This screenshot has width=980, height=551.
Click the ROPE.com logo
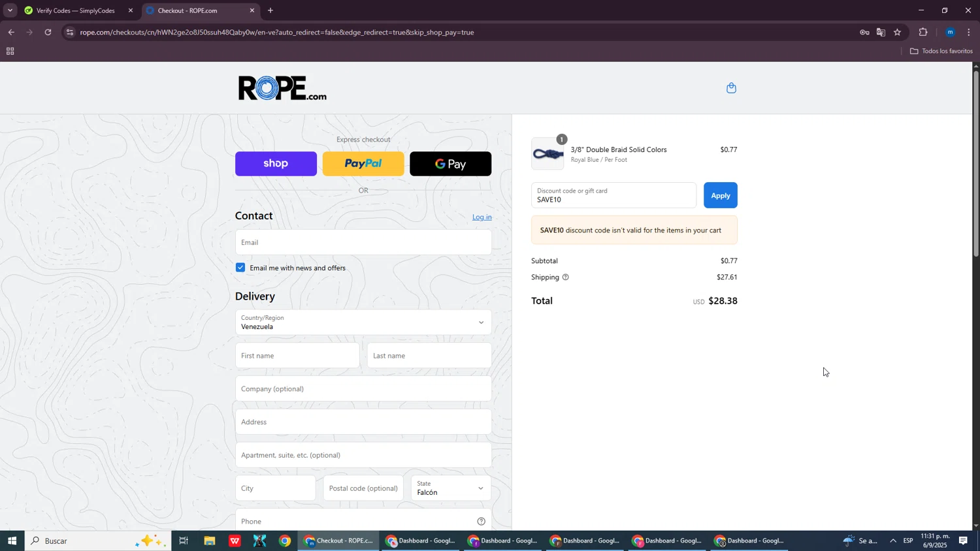[x=282, y=88]
